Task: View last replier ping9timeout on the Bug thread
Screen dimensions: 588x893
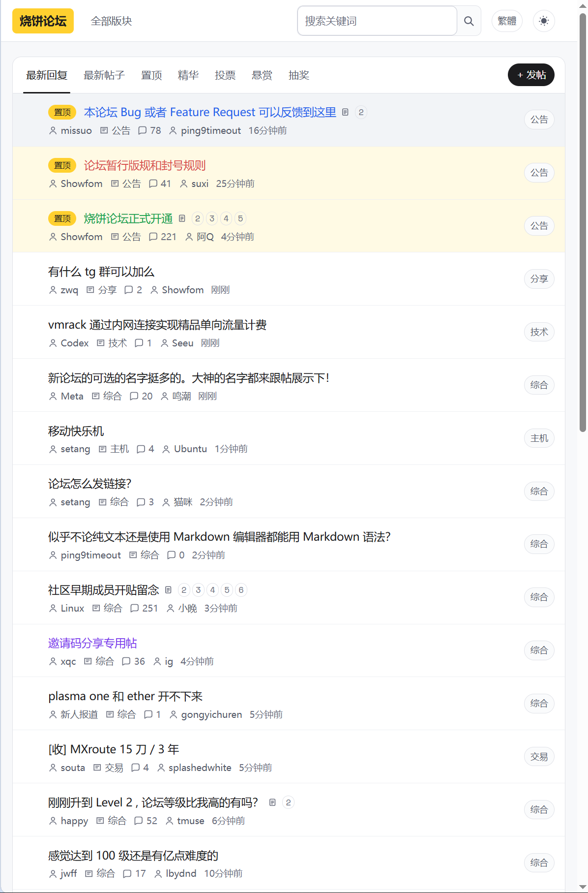Action: click(x=211, y=130)
